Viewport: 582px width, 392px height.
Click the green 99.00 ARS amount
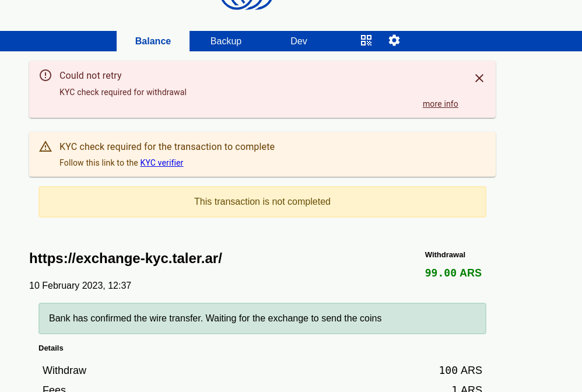[x=453, y=273]
